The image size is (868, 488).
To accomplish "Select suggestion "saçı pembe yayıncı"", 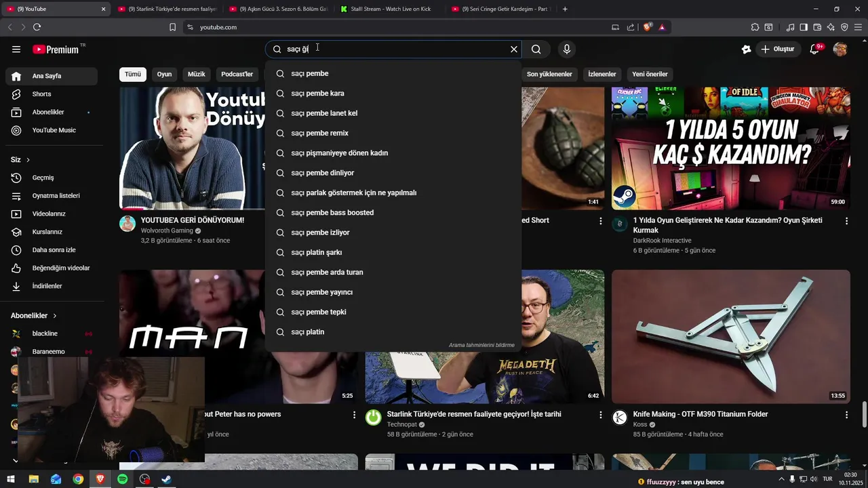I will (393, 292).
